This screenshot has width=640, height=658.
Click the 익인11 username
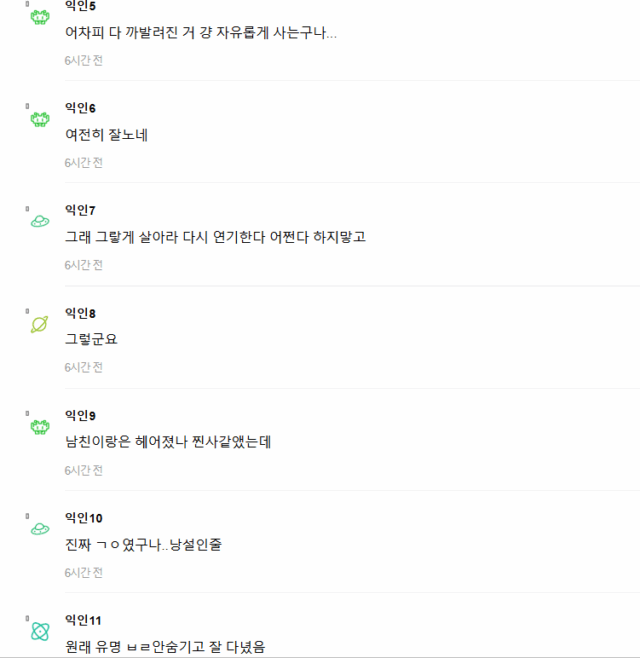pyautogui.click(x=84, y=620)
